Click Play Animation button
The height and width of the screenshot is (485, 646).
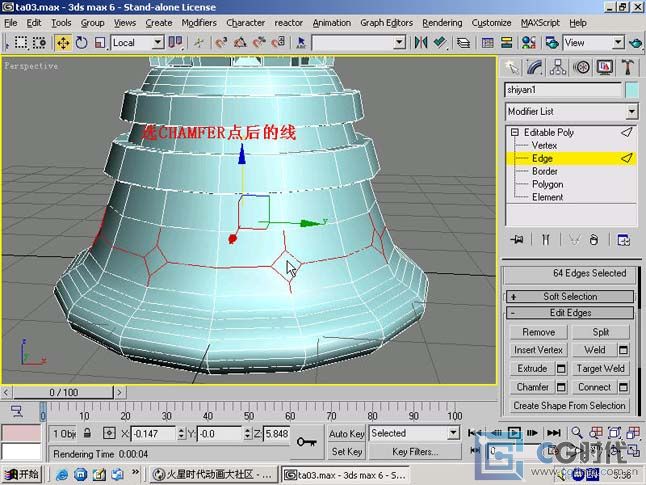[x=514, y=433]
